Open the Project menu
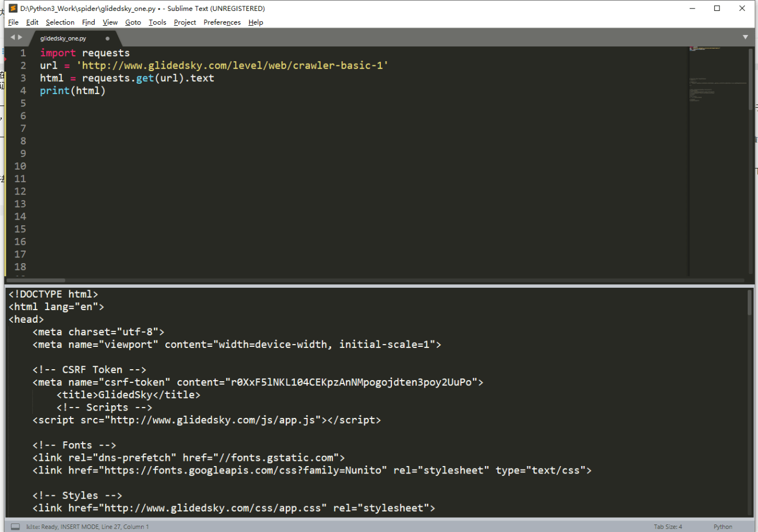Viewport: 758px width, 532px height. [185, 22]
